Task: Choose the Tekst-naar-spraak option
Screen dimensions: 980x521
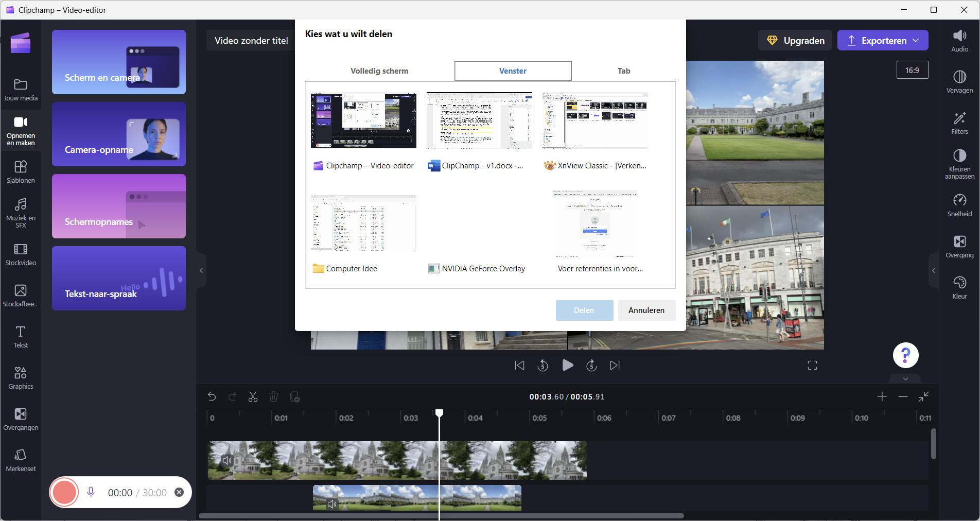Action: pos(119,278)
